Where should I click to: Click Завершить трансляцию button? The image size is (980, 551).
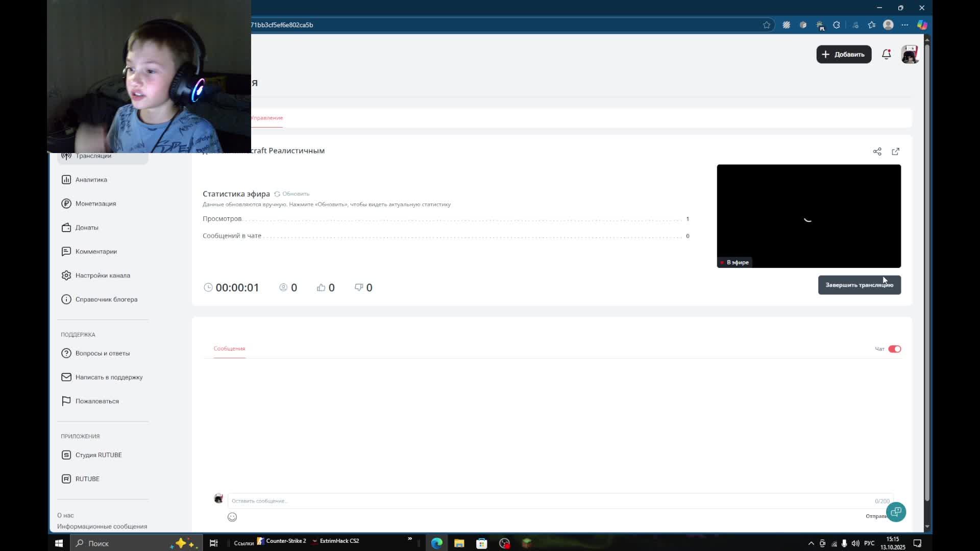pyautogui.click(x=859, y=285)
